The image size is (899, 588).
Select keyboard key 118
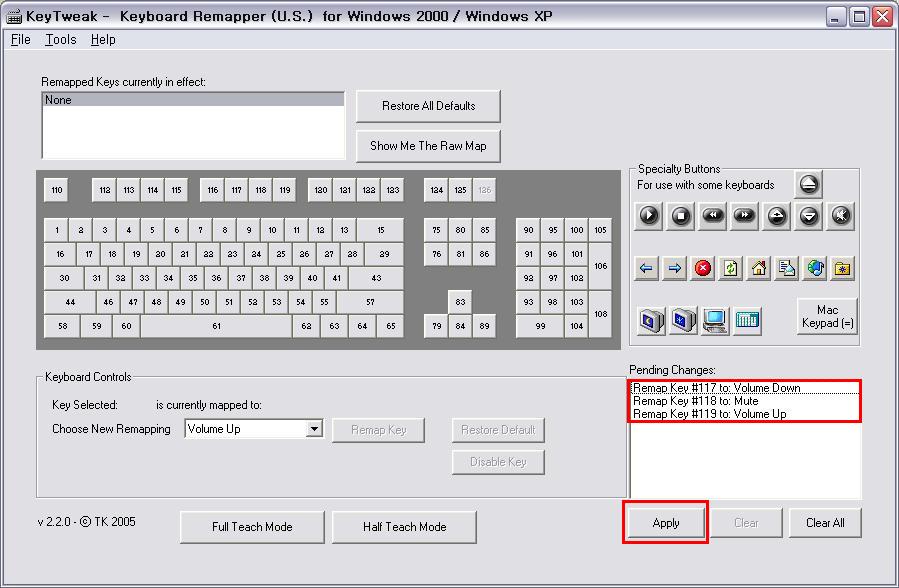261,190
